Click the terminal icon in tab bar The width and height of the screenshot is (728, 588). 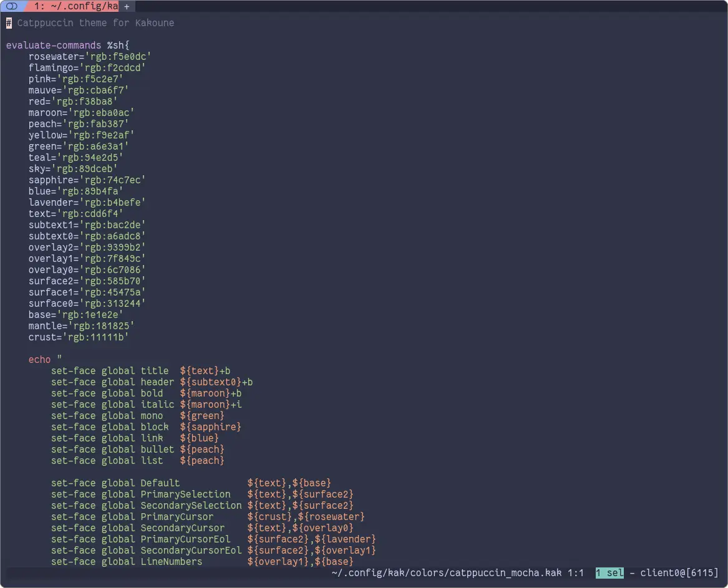(12, 6)
